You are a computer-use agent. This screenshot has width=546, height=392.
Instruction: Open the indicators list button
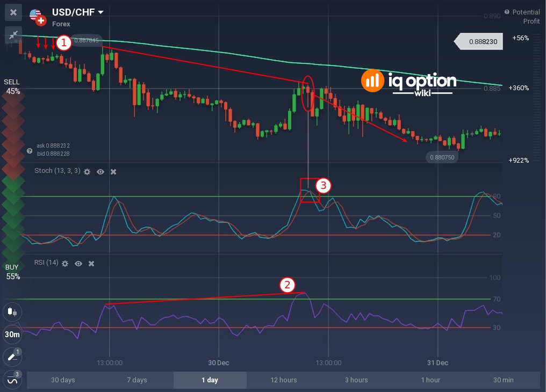[12, 380]
